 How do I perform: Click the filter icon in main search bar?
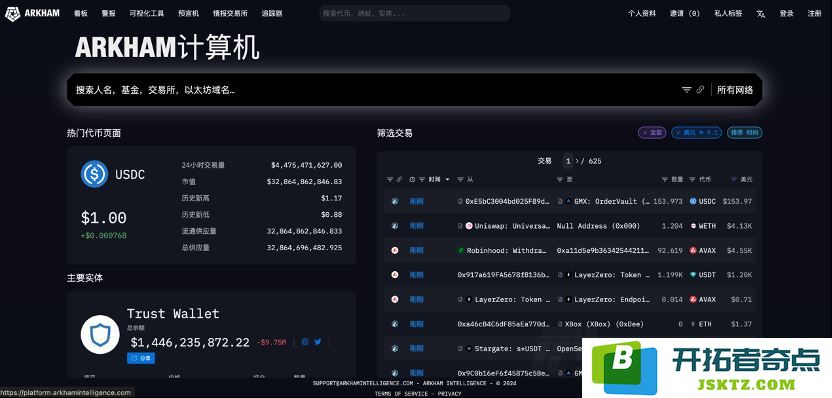687,90
